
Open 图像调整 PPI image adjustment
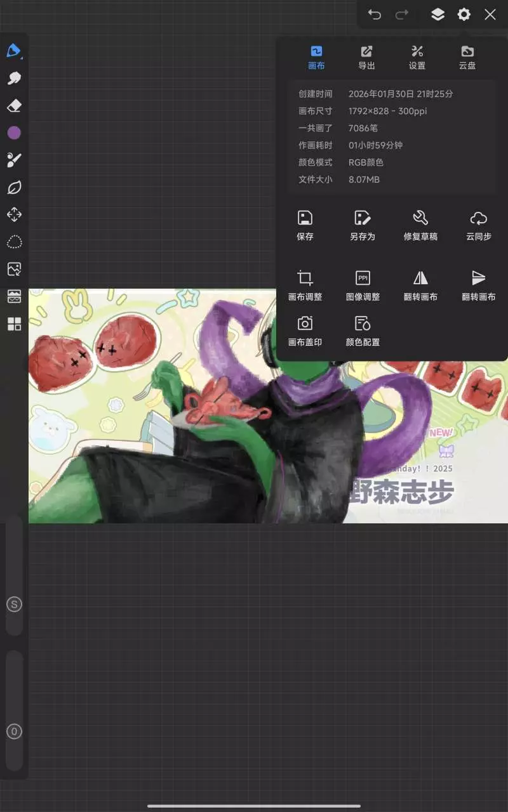363,285
